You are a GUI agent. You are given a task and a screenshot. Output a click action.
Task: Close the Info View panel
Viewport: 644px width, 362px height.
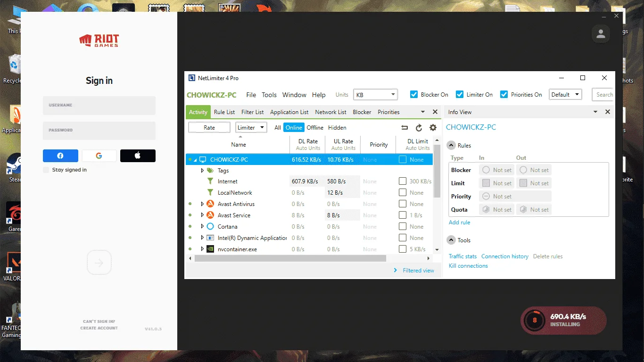[x=608, y=112]
